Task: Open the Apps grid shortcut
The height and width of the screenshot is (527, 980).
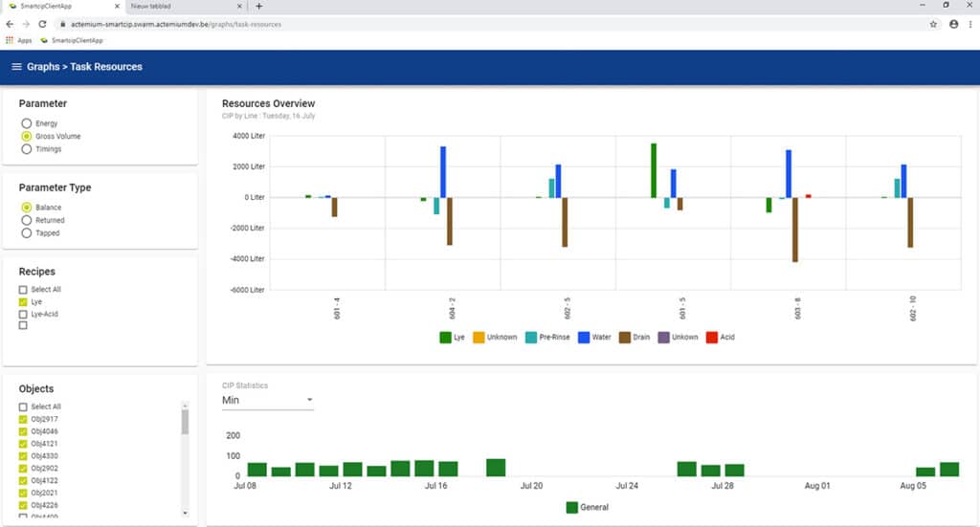Action: (x=19, y=40)
